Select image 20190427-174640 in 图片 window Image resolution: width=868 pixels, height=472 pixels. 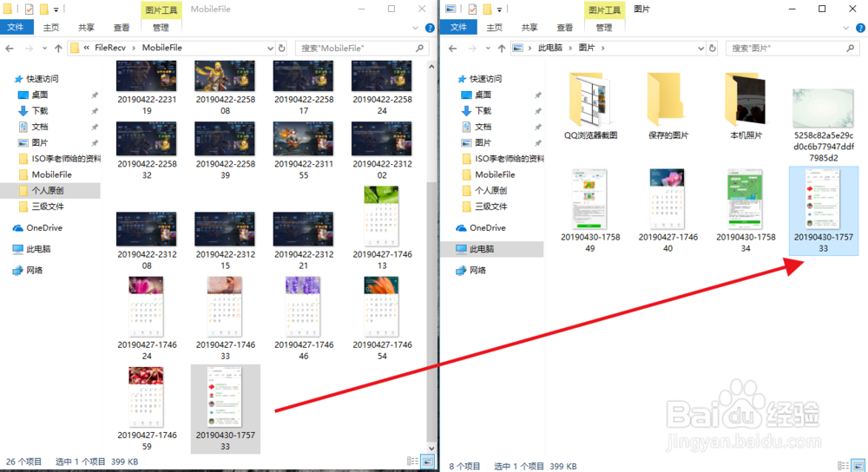tap(668, 211)
